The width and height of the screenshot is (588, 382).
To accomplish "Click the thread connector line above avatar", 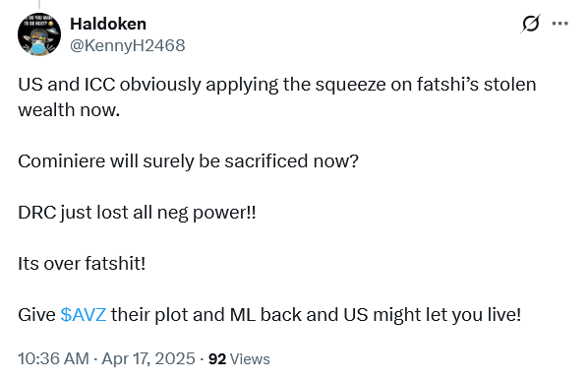I will (x=39, y=4).
